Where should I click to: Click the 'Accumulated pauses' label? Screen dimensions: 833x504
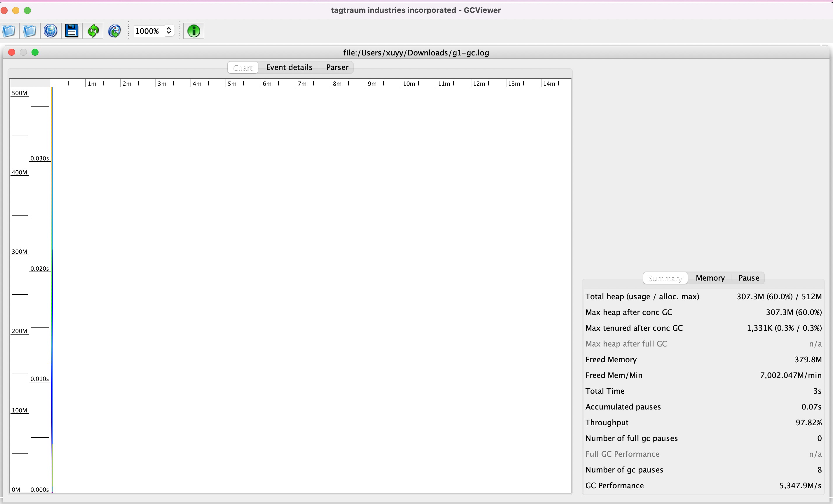click(623, 407)
